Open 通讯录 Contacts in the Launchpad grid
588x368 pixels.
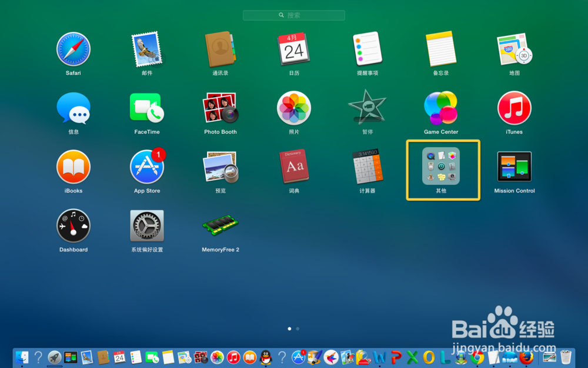[220, 49]
